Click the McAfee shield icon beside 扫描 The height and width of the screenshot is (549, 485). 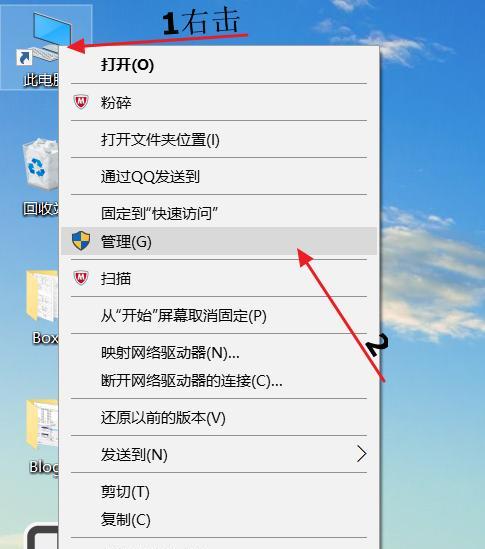click(81, 278)
